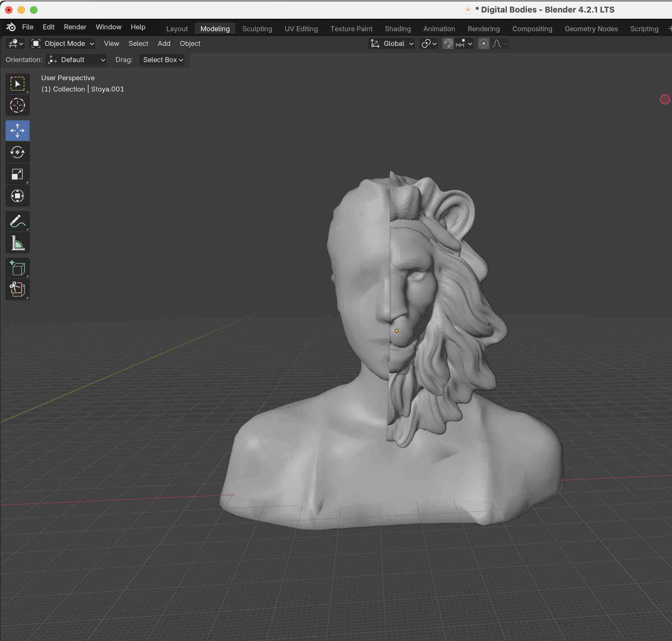The height and width of the screenshot is (641, 672).
Task: Switch to the Layout workspace tab
Action: (x=177, y=29)
